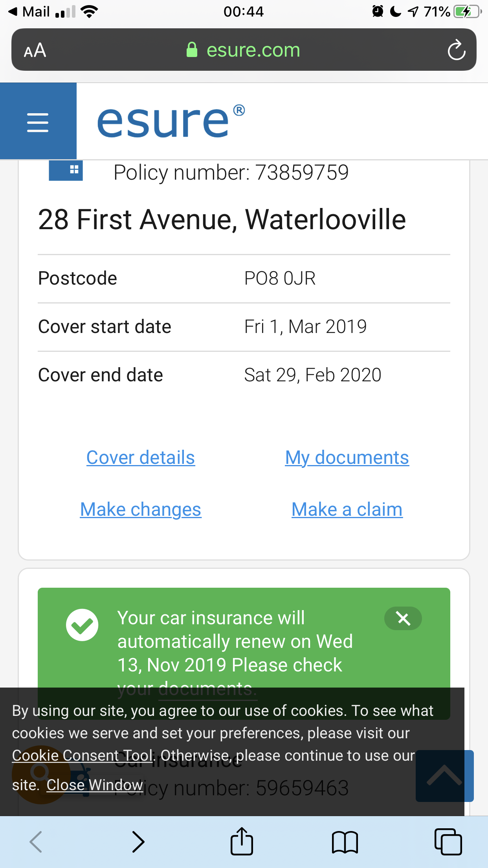Viewport: 488px width, 868px height.
Task: Go forward in Safari
Action: point(138,842)
